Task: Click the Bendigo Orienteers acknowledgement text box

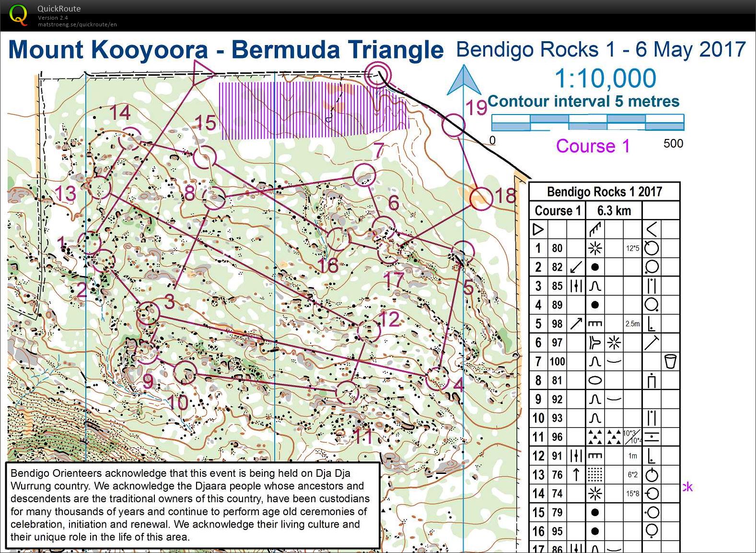Action: click(192, 505)
